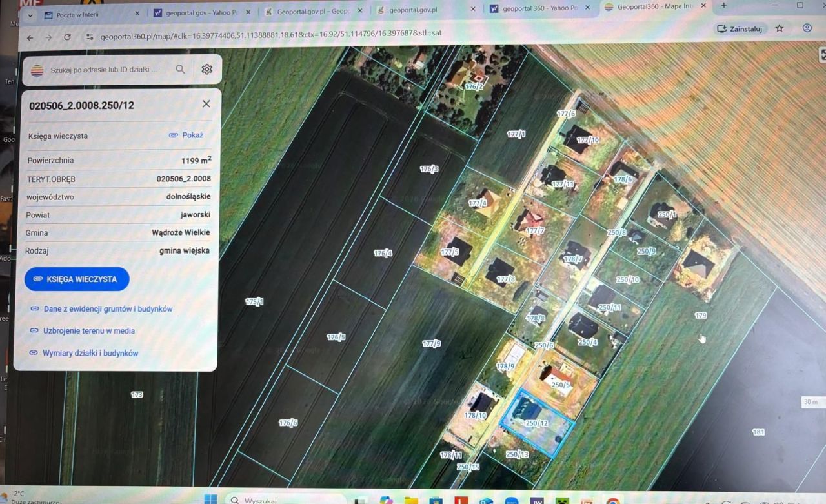Screen dimensions: 826x504
Task: Open the browser profile icon
Action: [x=807, y=28]
